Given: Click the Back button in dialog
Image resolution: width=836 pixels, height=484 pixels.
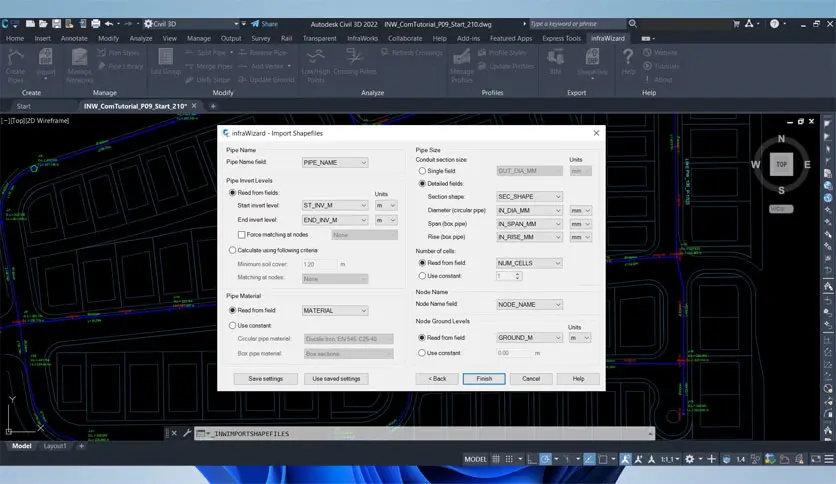Looking at the screenshot, I should click(x=437, y=378).
